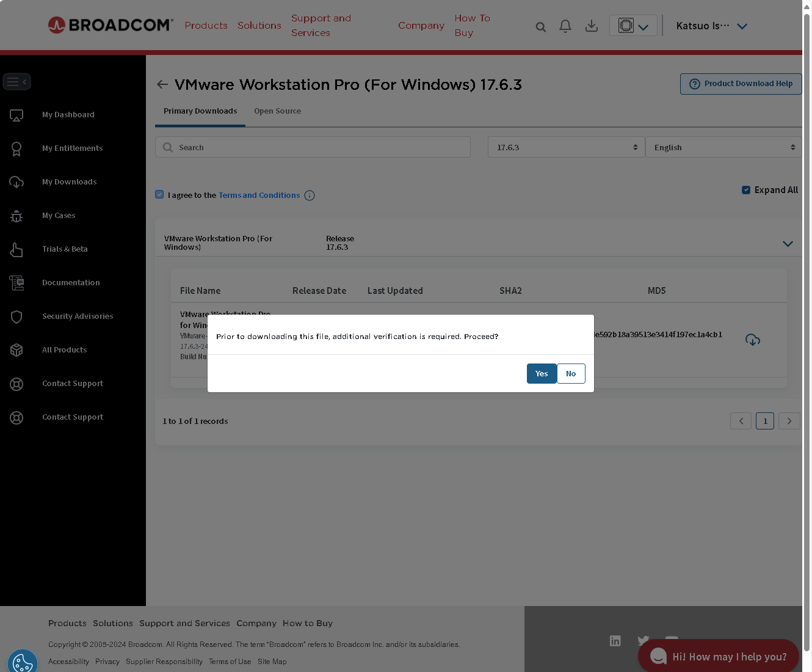
Task: Open Solutions in the top navigation
Action: click(259, 26)
